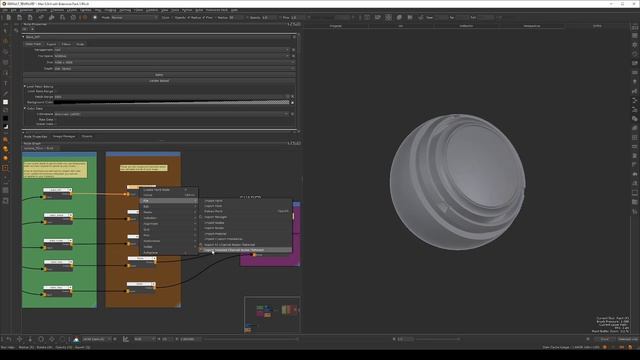Viewport: 640px width, 360px height.
Task: Click the Bake button
Action: [159, 75]
